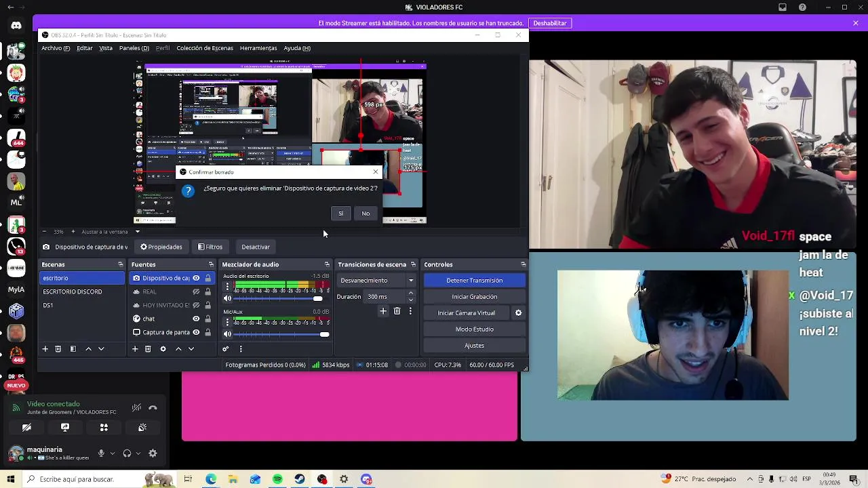Open Discord soundboard button
Screen dimensions: 868x488
tap(142, 428)
